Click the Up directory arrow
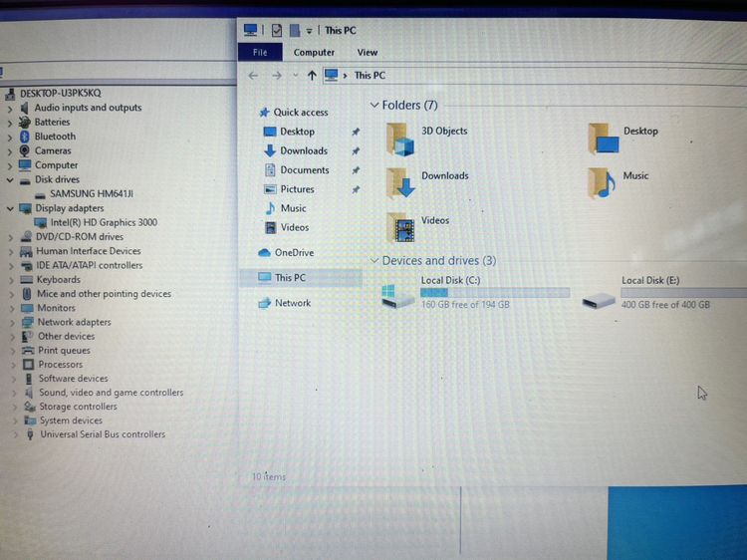Screen dimensions: 747x560 (312, 76)
